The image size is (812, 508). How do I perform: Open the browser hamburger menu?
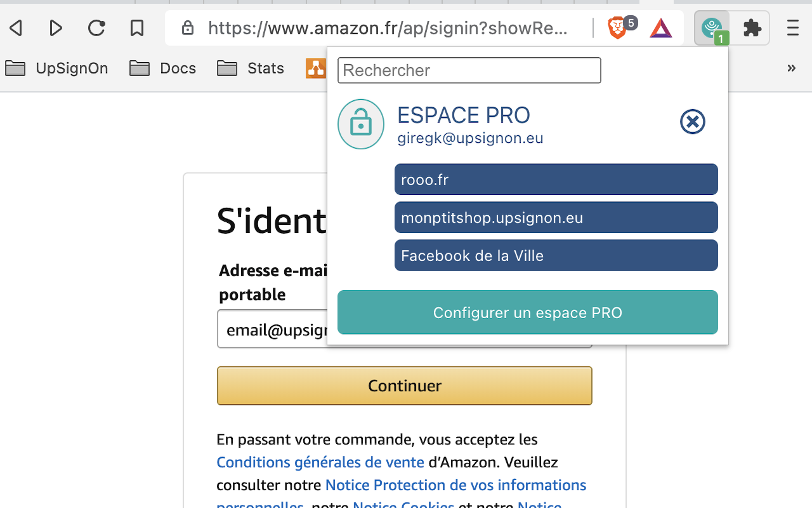[x=792, y=28]
